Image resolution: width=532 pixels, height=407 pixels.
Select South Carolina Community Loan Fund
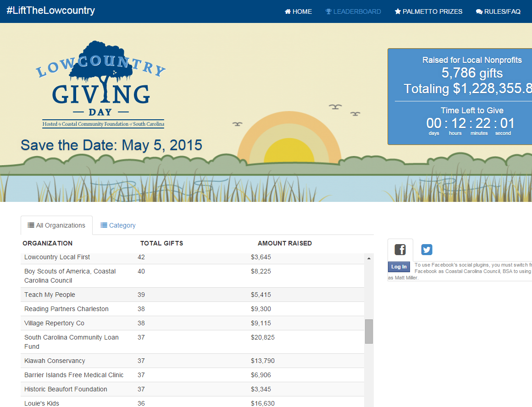pos(192,342)
